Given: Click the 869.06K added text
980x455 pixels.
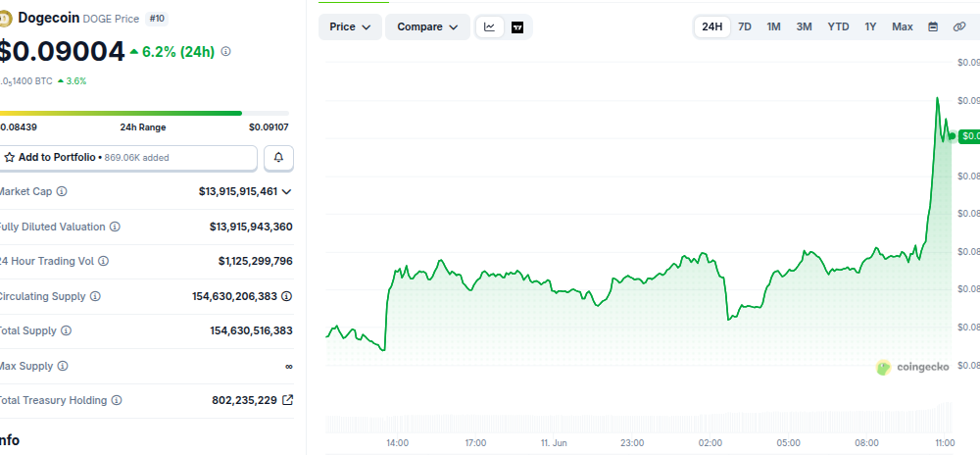Looking at the screenshot, I should (136, 158).
